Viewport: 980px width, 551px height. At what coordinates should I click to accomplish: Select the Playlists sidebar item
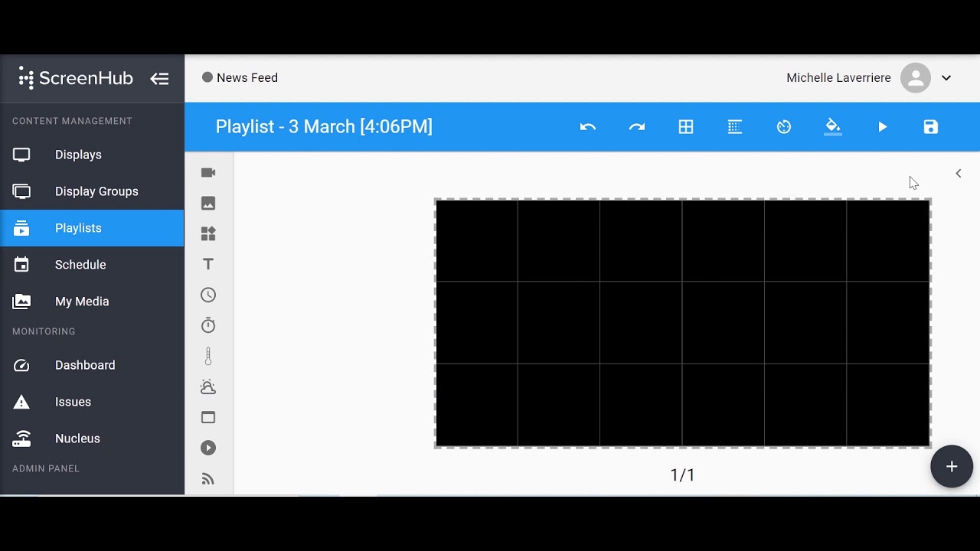(x=92, y=228)
